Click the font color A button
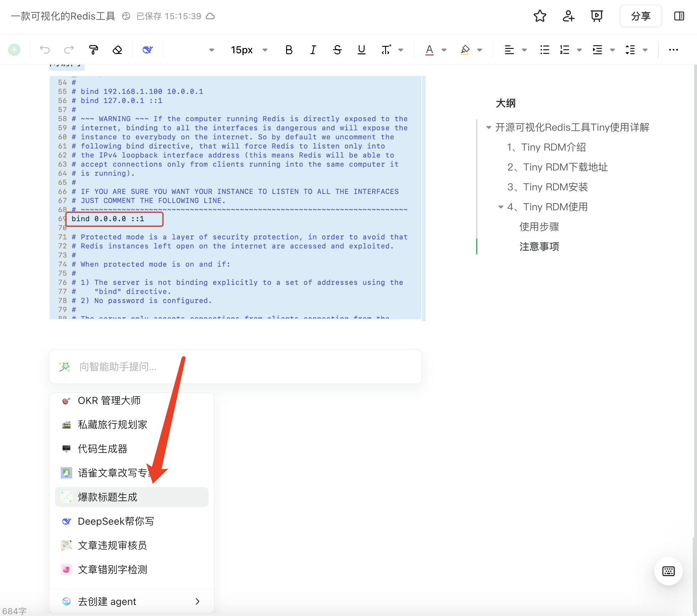The image size is (697, 616). tap(429, 50)
